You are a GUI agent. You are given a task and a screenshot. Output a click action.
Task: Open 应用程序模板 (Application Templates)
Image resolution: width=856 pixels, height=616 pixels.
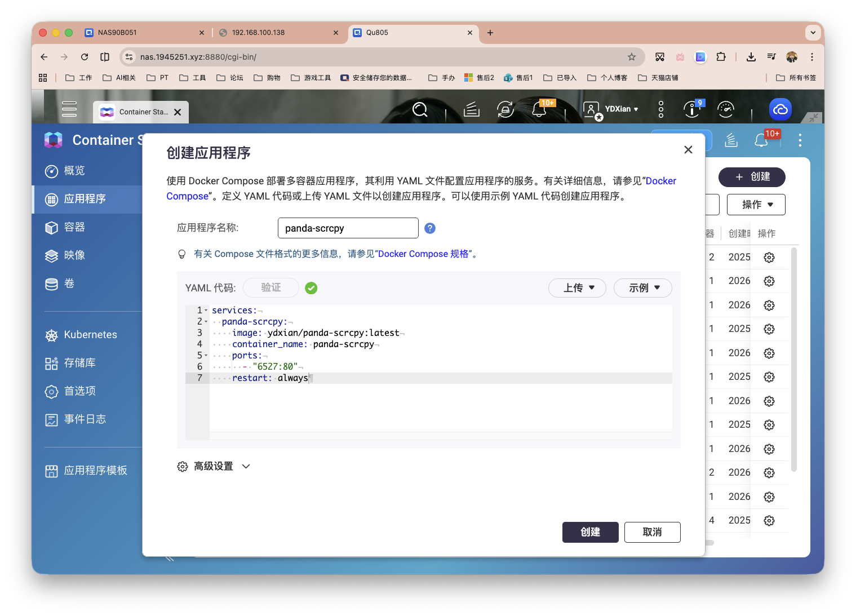[96, 470]
